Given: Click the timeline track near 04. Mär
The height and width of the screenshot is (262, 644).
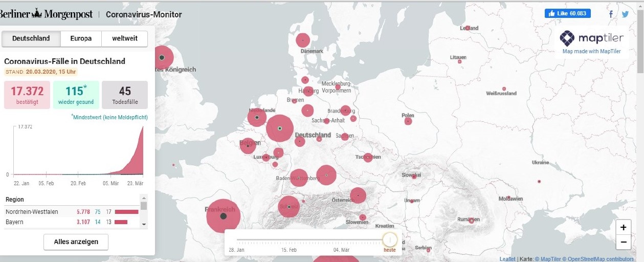Looking at the screenshot, I should [342, 239].
